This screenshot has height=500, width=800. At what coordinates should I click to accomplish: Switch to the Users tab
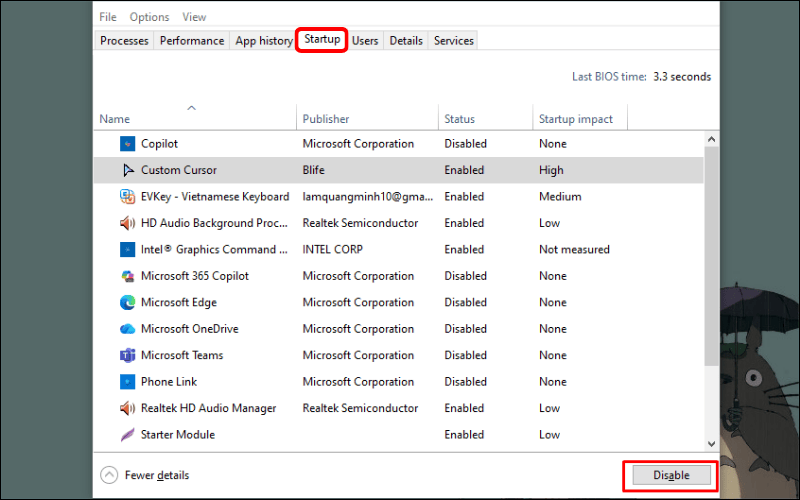coord(365,41)
